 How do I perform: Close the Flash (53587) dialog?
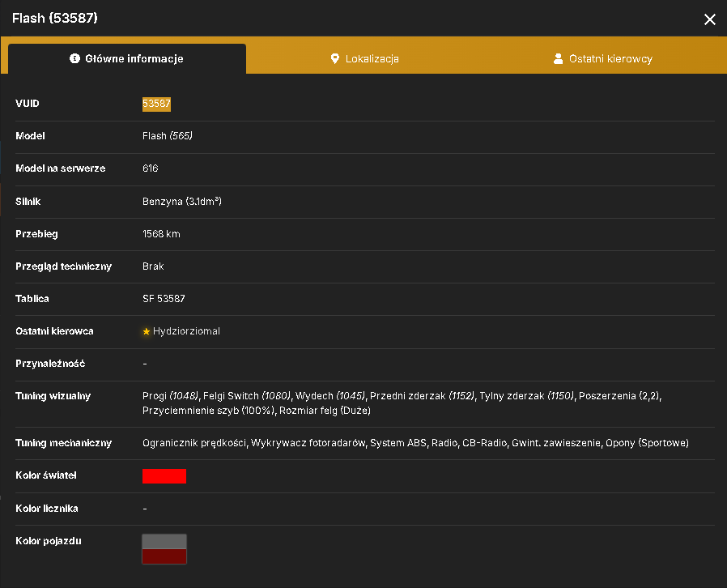click(709, 19)
